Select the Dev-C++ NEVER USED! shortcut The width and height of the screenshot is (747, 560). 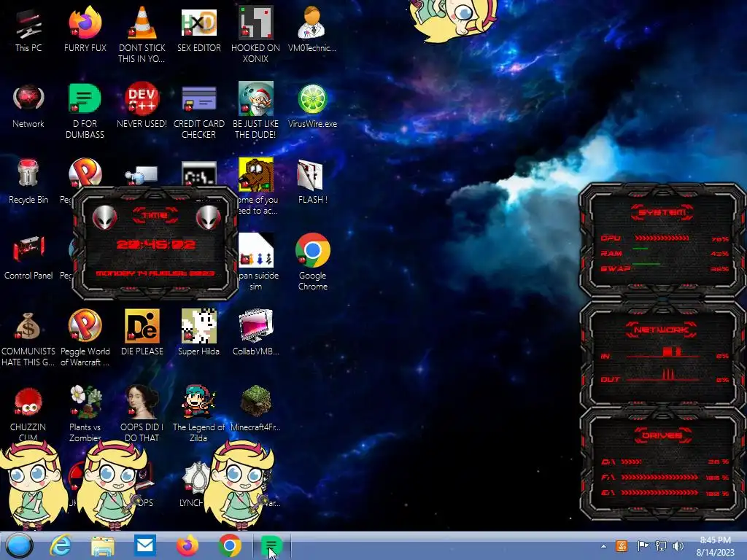pyautogui.click(x=142, y=98)
